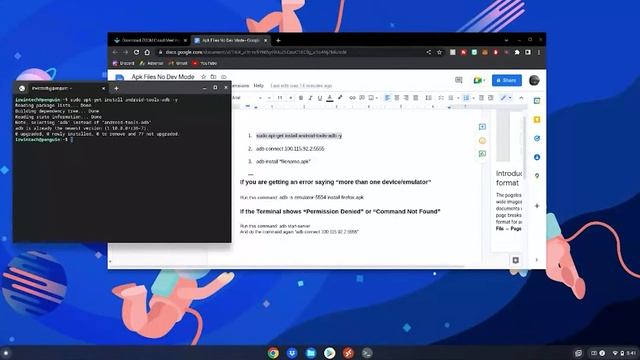This screenshot has width=640, height=360.
Task: Switch to the Download ZOOM Cloud Meetings tab
Action: click(150, 40)
